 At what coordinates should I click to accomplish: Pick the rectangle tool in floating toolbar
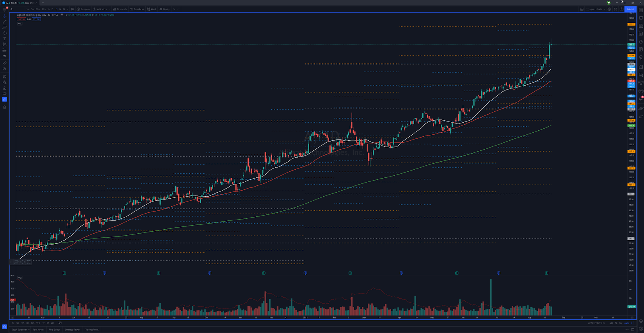tap(29, 262)
